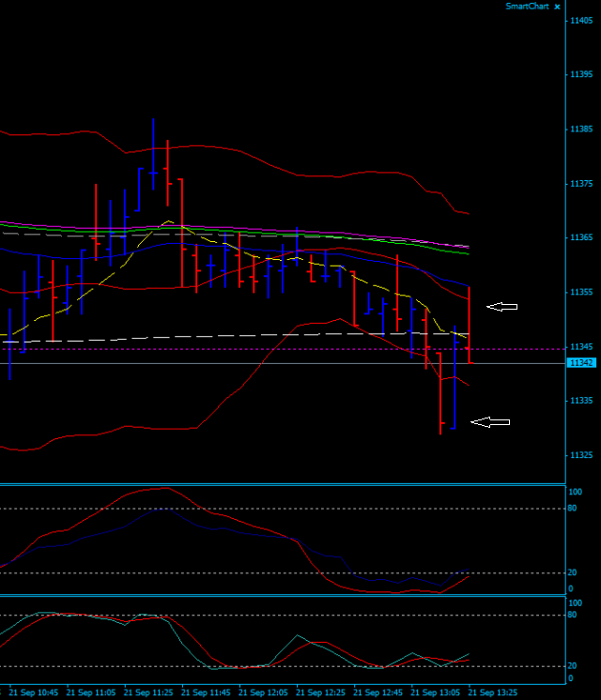Click the 21 Sep 13:25 time label
Image resolution: width=601 pixels, height=700 pixels.
pyautogui.click(x=492, y=692)
